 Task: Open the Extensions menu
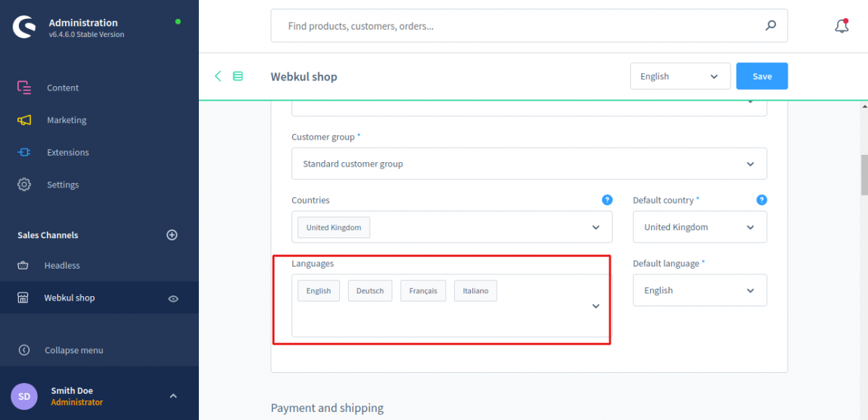[x=68, y=153]
